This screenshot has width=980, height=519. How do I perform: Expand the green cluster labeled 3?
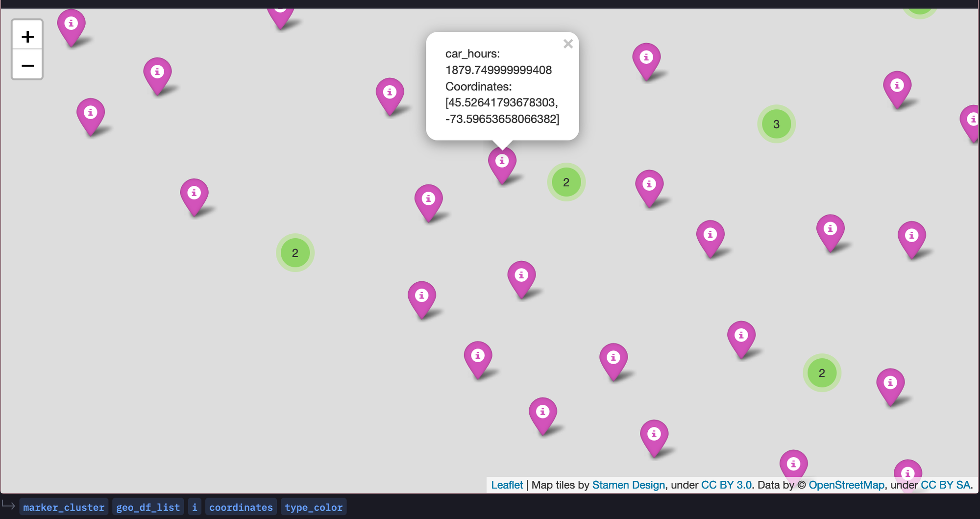pos(776,124)
